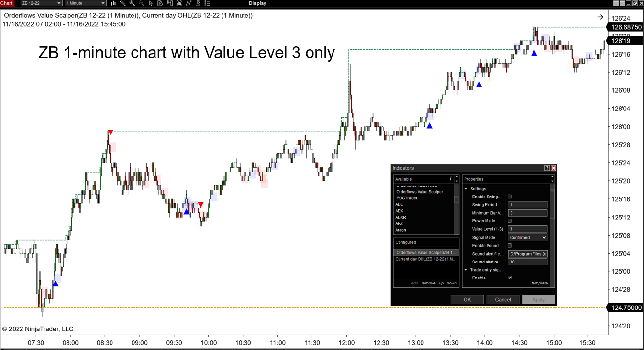Open the Data Series toolbar icon
This screenshot has height=350, width=644.
pos(160,3)
